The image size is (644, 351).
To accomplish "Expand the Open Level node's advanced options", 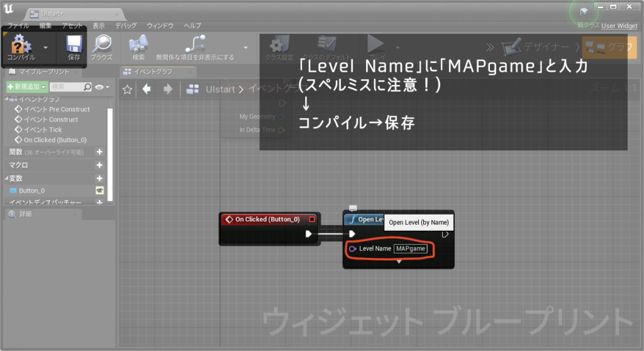I will (399, 262).
